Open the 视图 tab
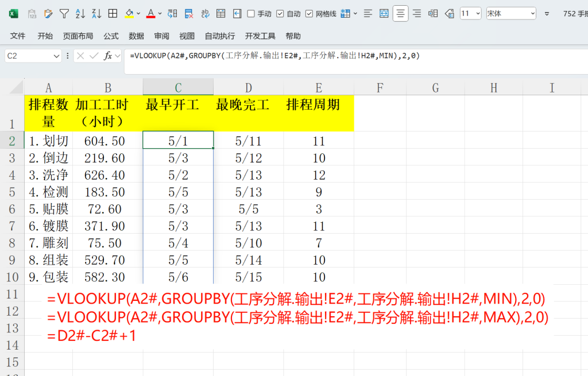Screen dimensions: 588x376 click(187, 36)
